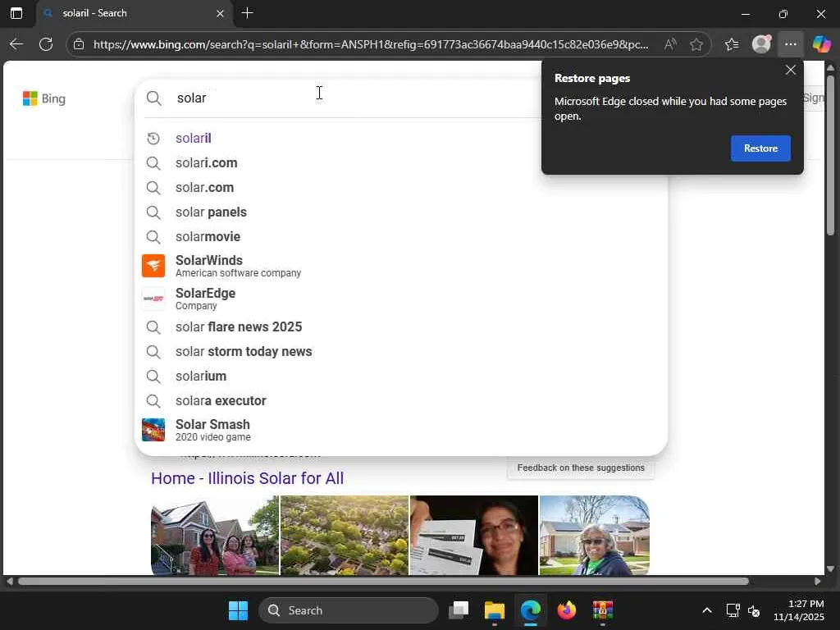The image size is (840, 630).
Task: Open the clock showing 1:27 PM
Action: [799, 610]
